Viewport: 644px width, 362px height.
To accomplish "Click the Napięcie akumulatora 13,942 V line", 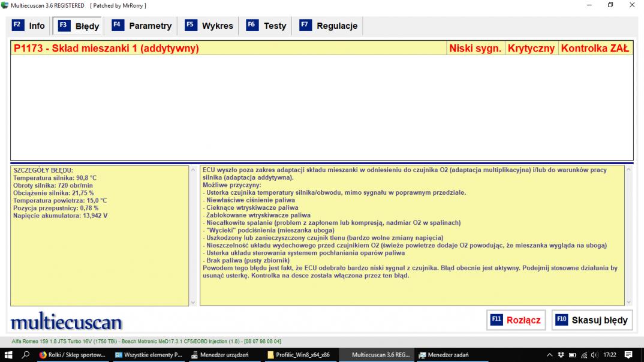I will click(x=60, y=216).
